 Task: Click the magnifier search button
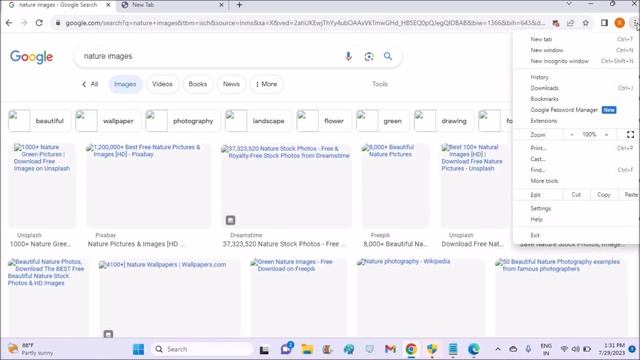pyautogui.click(x=388, y=56)
